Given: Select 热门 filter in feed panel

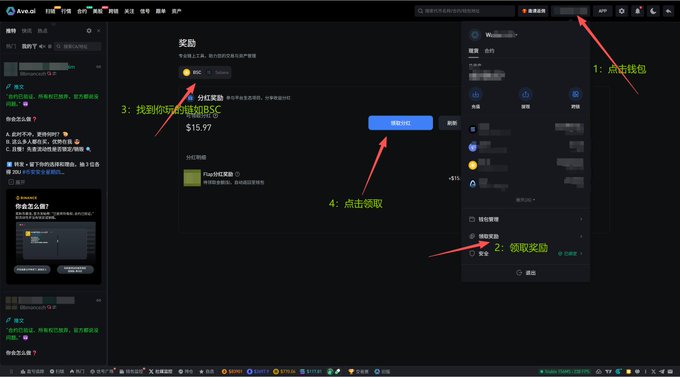Looking at the screenshot, I should click(x=11, y=46).
